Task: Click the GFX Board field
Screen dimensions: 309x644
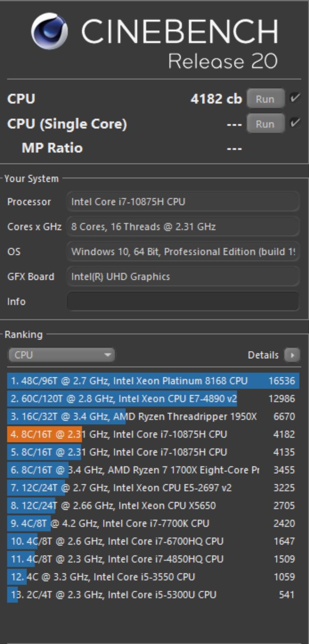Action: [182, 277]
